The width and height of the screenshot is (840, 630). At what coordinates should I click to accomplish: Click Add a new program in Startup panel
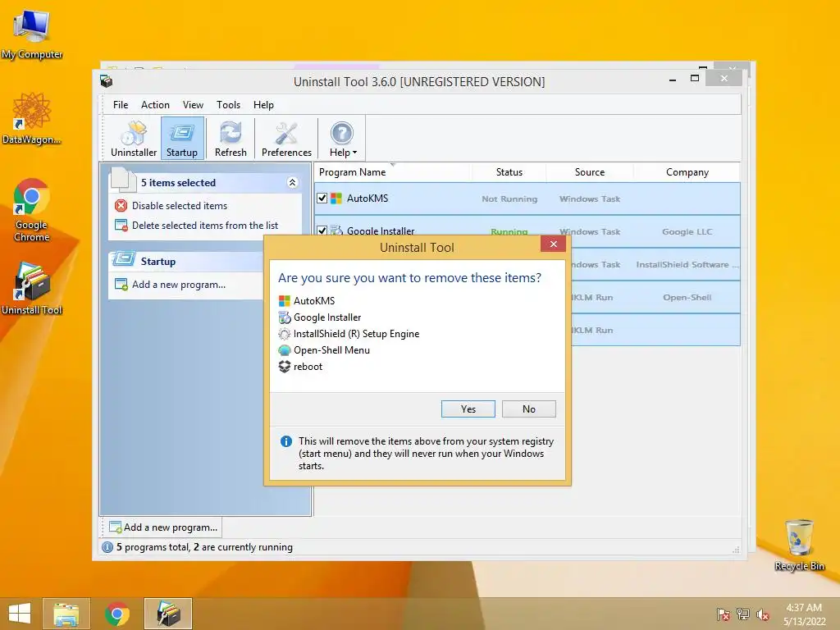point(179,285)
